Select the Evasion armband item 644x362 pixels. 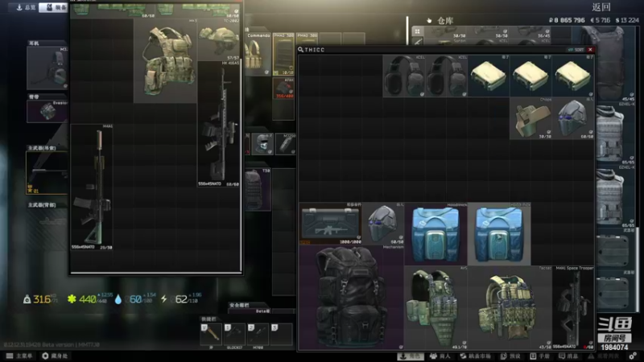(47, 111)
